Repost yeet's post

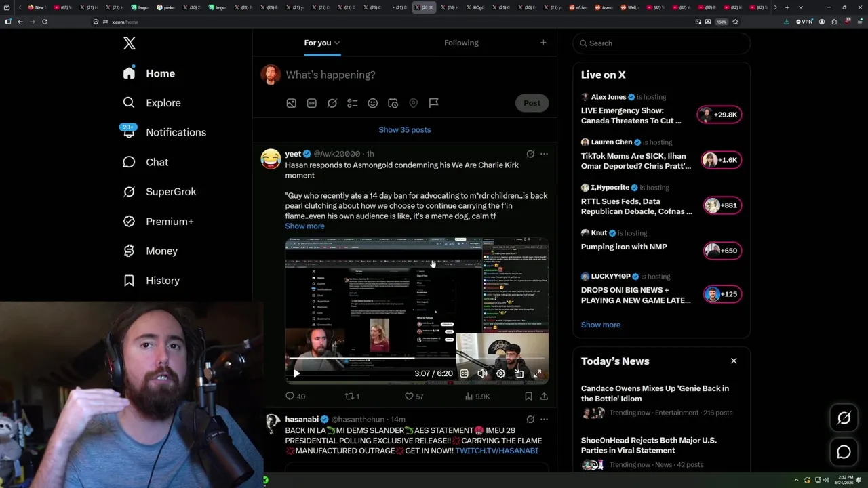353,396
